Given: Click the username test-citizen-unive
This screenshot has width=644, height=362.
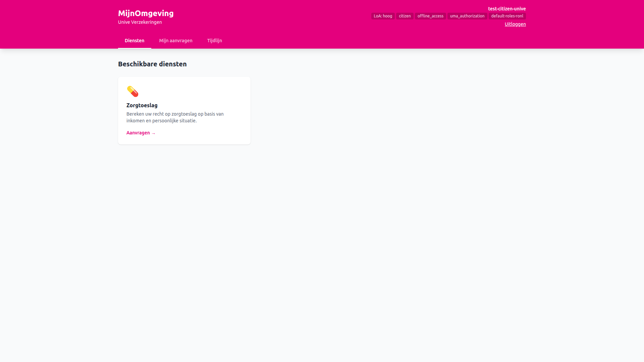Looking at the screenshot, I should tap(507, 9).
